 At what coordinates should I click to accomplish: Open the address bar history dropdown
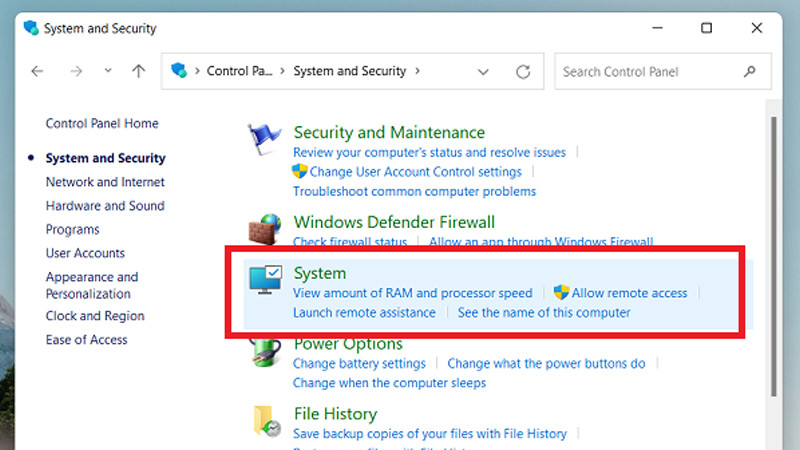pyautogui.click(x=484, y=72)
